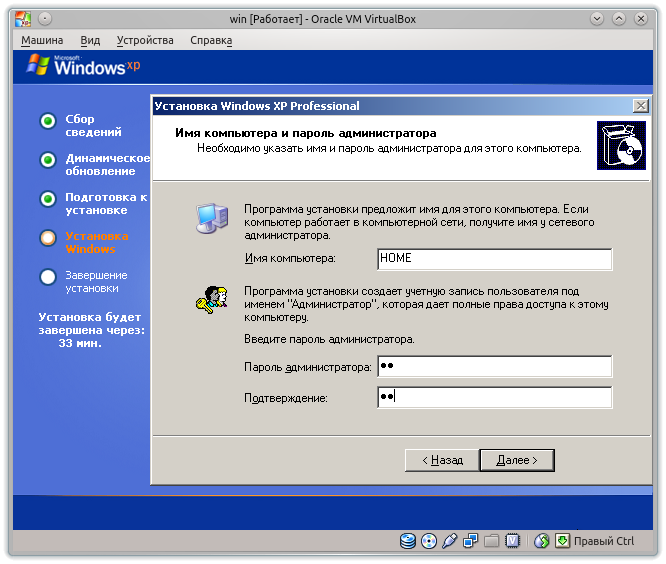Screen dimensions: 666x564
Task: Click the VirtualBox window menu icon in title bar
Action: 20,19
